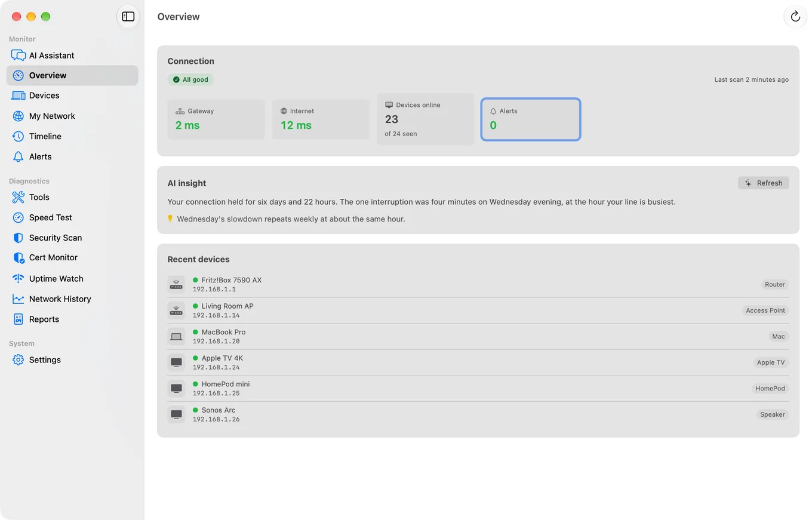Screen dimensions: 812x520
Task: Open Devices via its laptop icon
Action: click(19, 96)
